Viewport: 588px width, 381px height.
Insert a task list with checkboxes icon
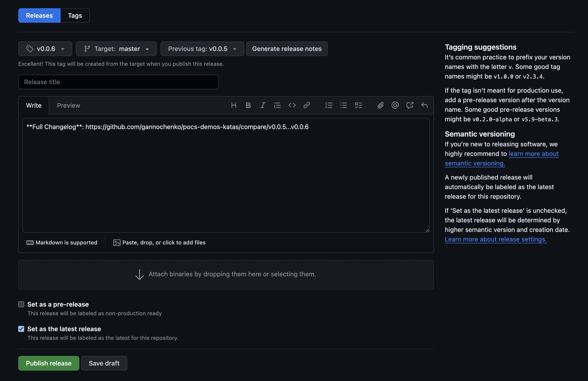[x=358, y=105]
